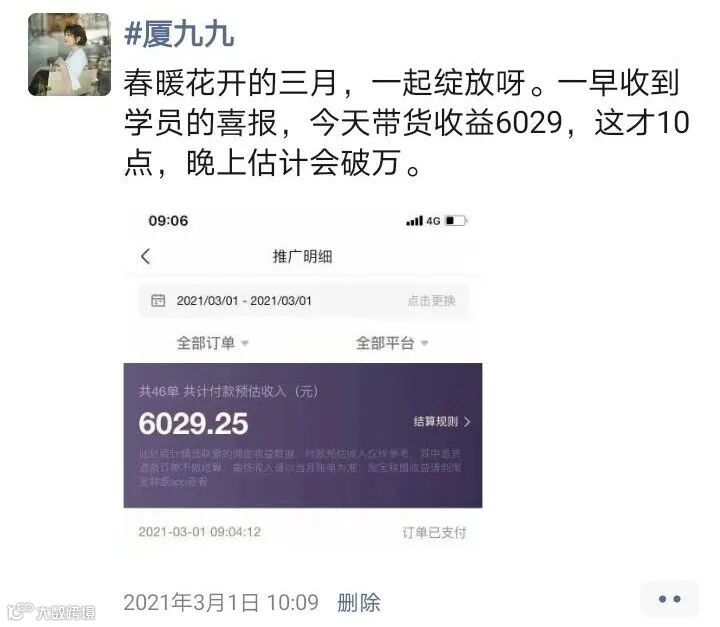Open the poster's profile avatar
The height and width of the screenshot is (627, 720).
tap(69, 54)
